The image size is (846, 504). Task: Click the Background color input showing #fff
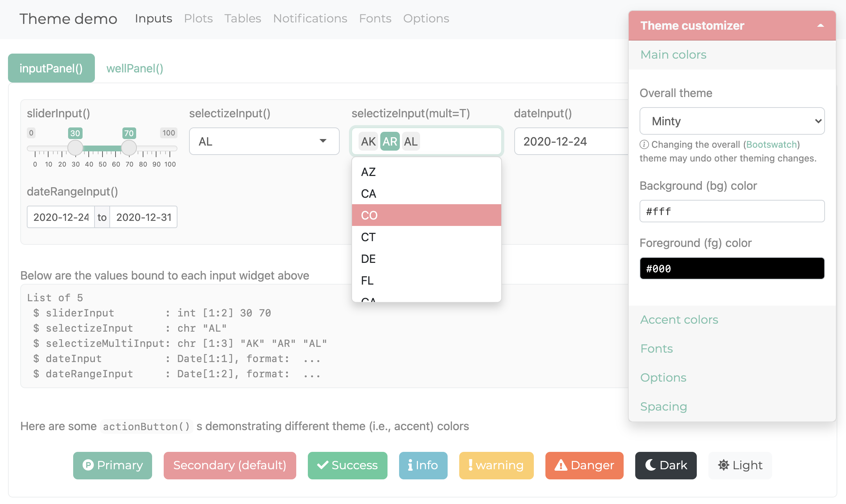click(732, 211)
